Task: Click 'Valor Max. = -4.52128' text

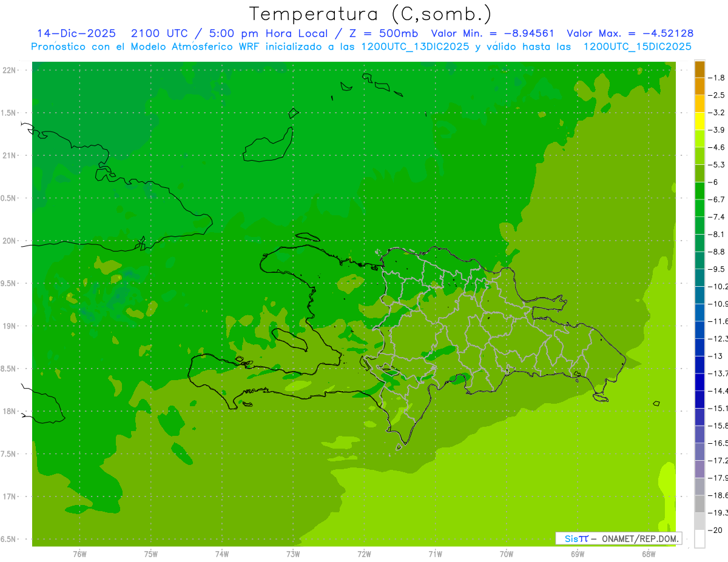Action: pyautogui.click(x=630, y=34)
